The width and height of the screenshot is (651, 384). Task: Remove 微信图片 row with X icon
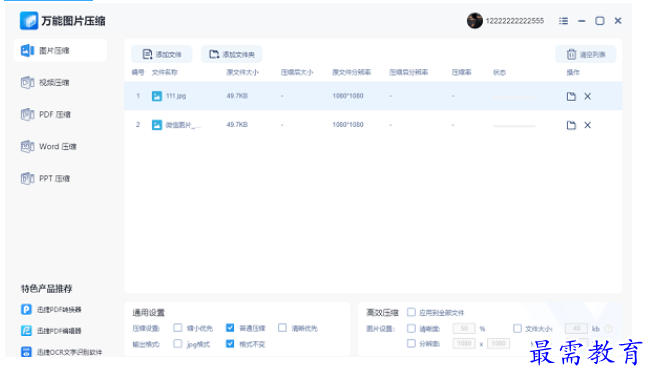(x=587, y=125)
